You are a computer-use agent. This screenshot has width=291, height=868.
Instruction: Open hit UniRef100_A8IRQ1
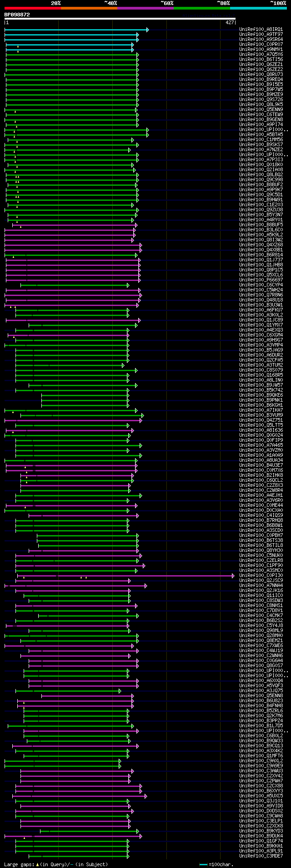(261, 30)
